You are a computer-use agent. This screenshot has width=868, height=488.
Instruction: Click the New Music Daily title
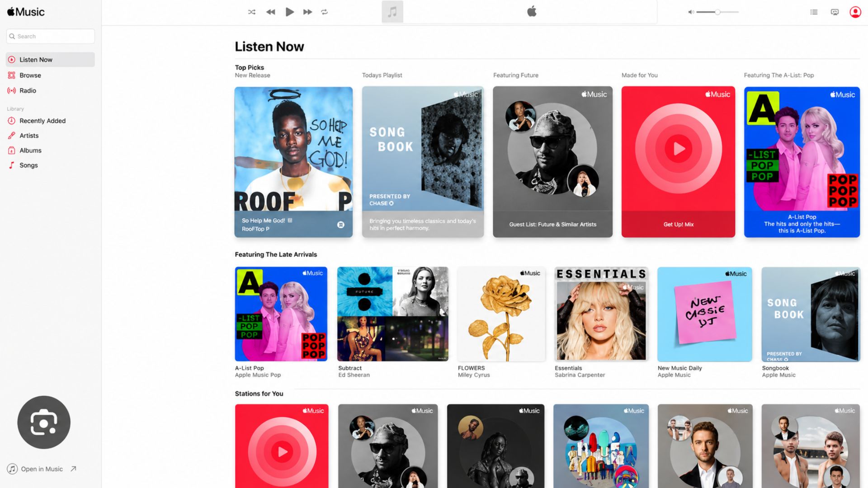[x=679, y=368]
